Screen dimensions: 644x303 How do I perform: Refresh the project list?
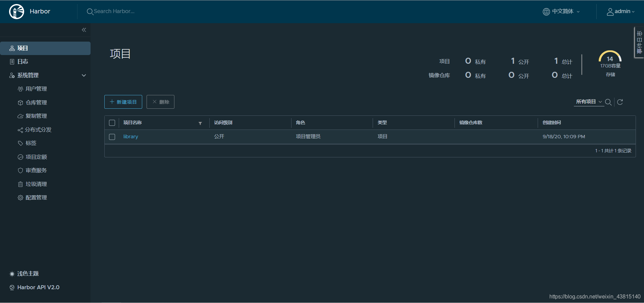tap(620, 102)
